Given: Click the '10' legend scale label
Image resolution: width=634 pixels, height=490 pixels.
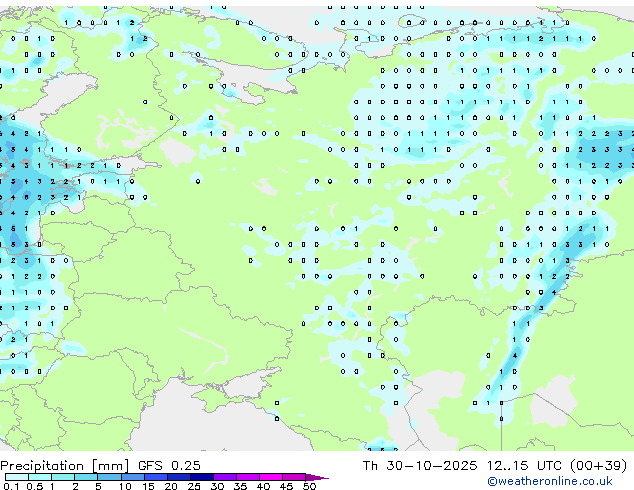Looking at the screenshot, I should pyautogui.click(x=125, y=486).
